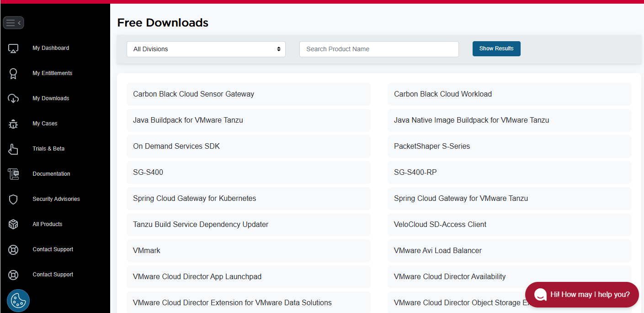644x313 pixels.
Task: Click the My Cases bug icon
Action: tap(13, 123)
